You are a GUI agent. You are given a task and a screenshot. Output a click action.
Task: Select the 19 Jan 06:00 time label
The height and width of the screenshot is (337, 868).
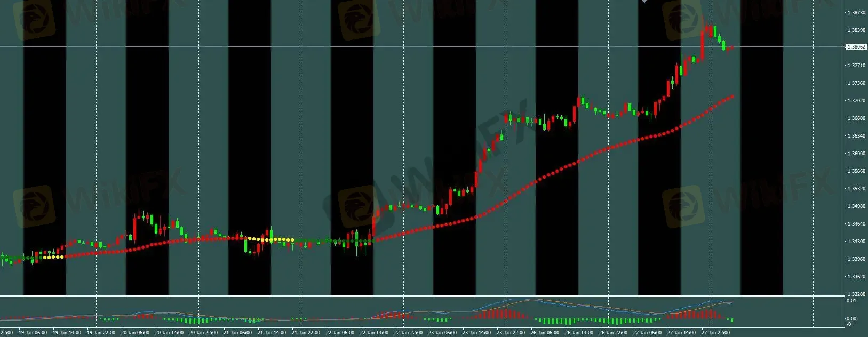tap(33, 333)
